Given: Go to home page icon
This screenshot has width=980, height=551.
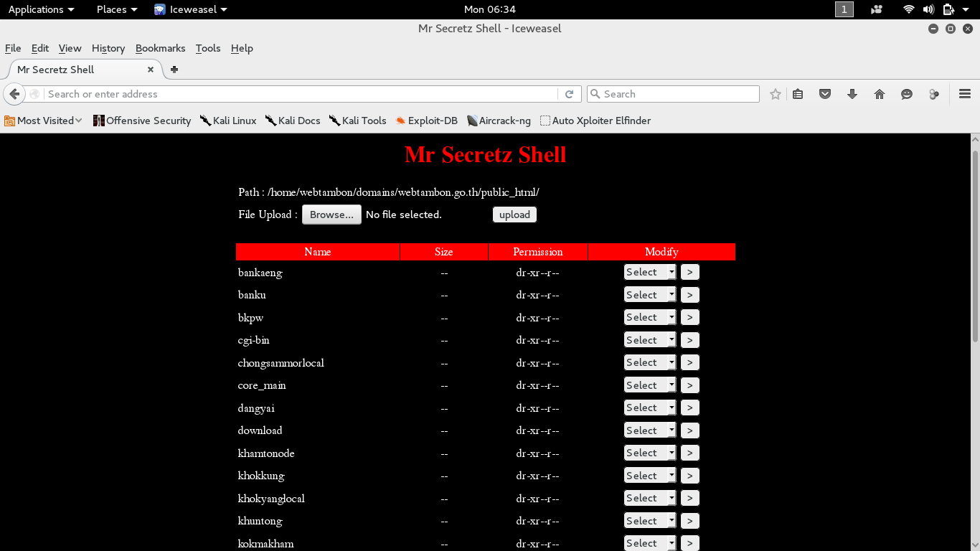Looking at the screenshot, I should [880, 94].
